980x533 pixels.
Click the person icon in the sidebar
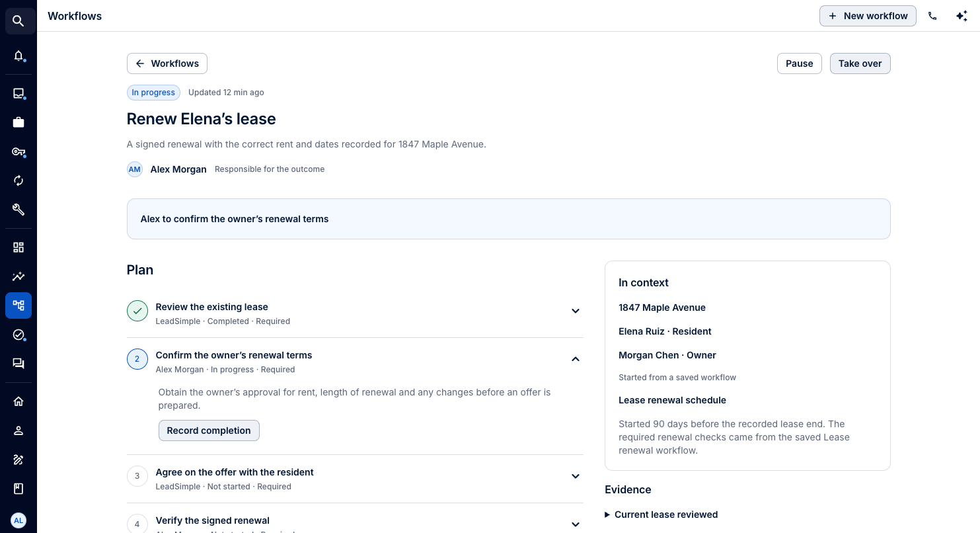tap(19, 430)
